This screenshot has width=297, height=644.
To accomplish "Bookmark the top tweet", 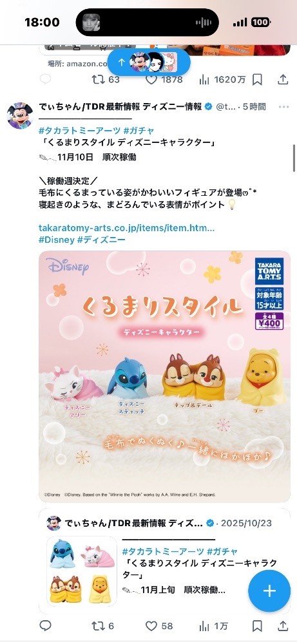I will (x=257, y=79).
